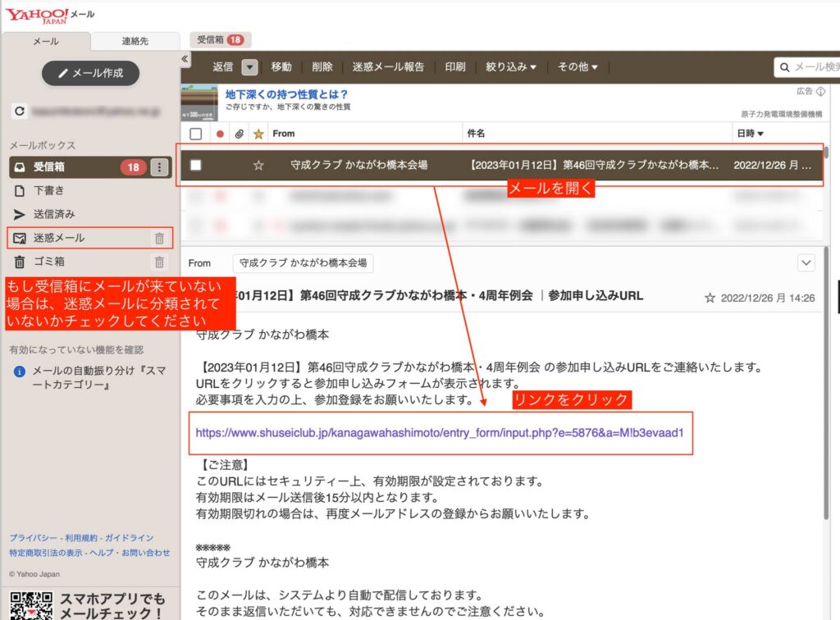Expand the 絞り込み filter menu
Screen dimensions: 840x620
click(x=510, y=67)
